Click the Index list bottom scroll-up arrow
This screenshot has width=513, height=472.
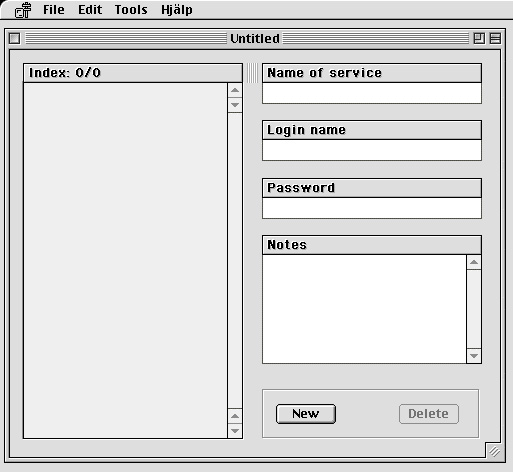[x=235, y=416]
